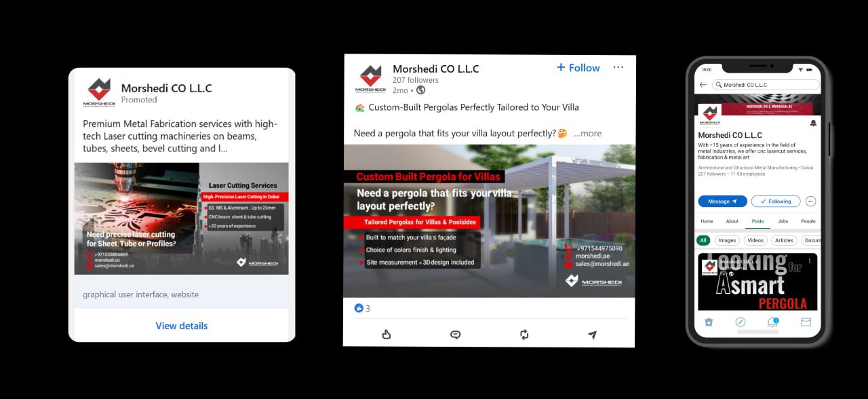Switch to the About tab

pyautogui.click(x=732, y=221)
